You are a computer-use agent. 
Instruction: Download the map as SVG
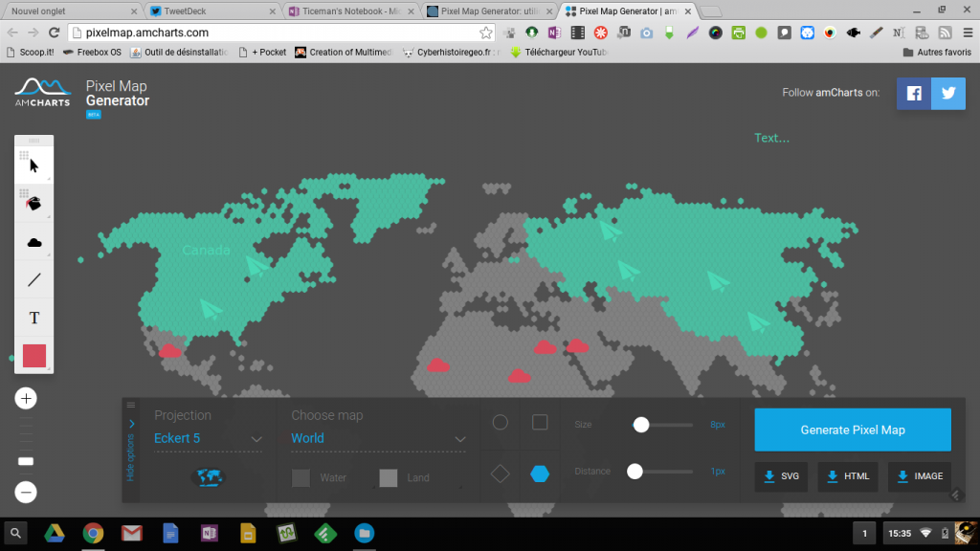(781, 476)
